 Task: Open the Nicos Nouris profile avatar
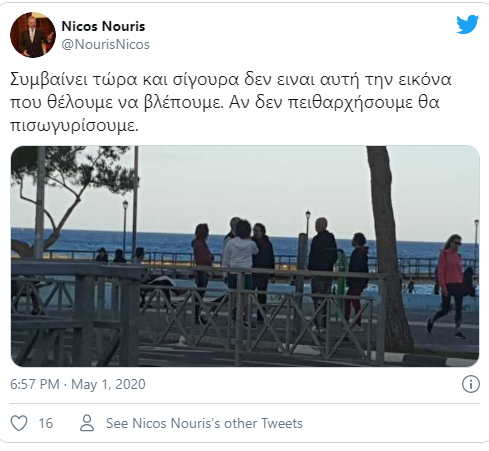33,35
